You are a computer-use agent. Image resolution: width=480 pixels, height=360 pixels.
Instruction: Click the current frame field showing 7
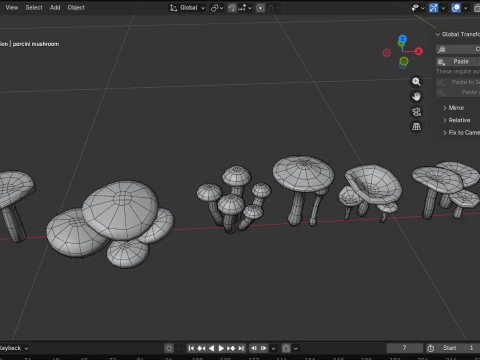(x=404, y=348)
